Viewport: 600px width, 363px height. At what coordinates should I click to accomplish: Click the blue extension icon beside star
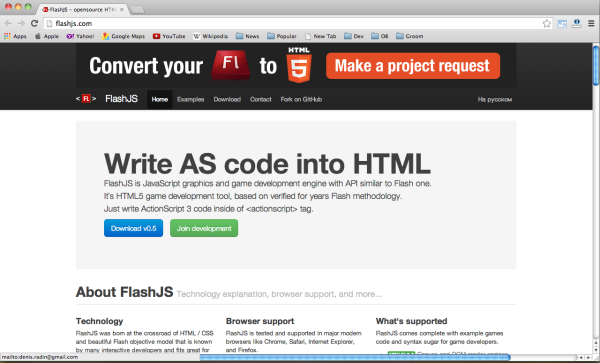(x=562, y=24)
